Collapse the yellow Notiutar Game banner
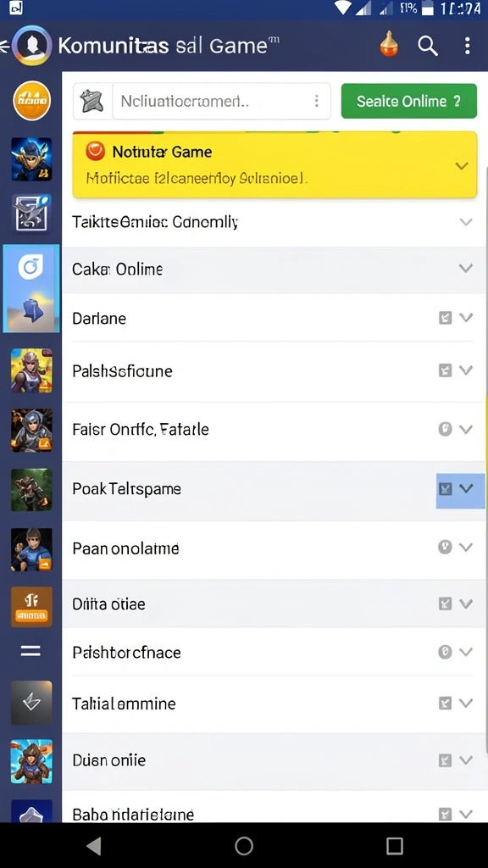 [x=462, y=165]
